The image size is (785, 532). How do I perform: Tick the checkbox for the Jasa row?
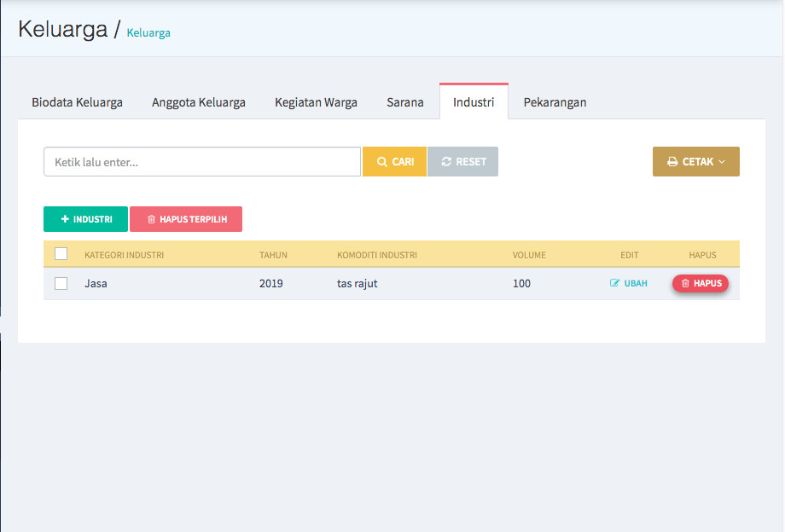point(61,284)
